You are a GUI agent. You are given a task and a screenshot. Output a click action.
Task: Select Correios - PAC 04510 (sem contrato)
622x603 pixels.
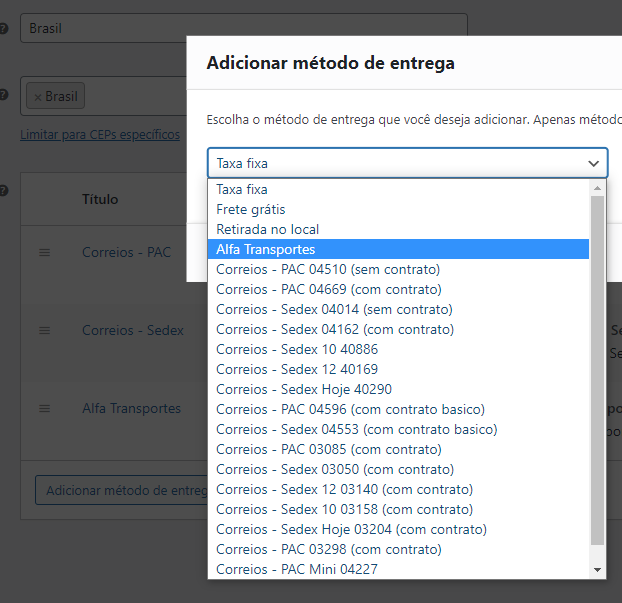(x=398, y=269)
